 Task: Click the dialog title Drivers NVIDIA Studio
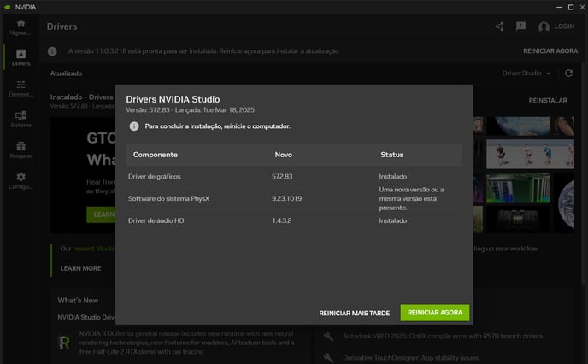[173, 99]
